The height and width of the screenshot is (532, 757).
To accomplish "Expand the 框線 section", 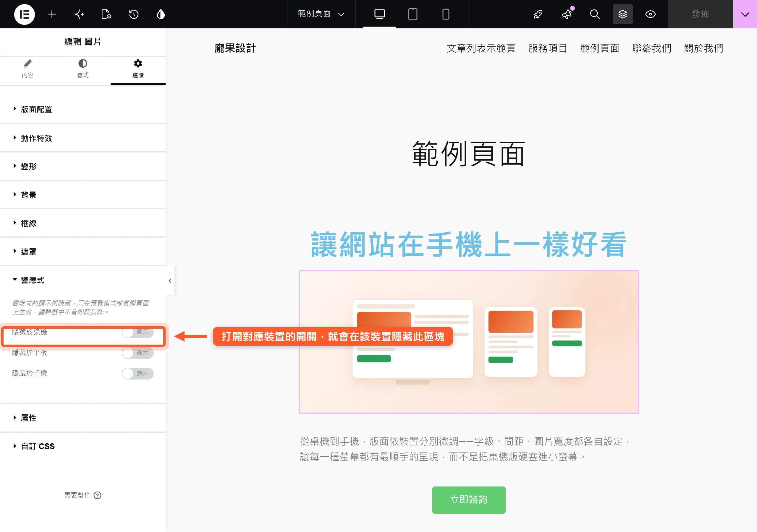I will (x=83, y=223).
